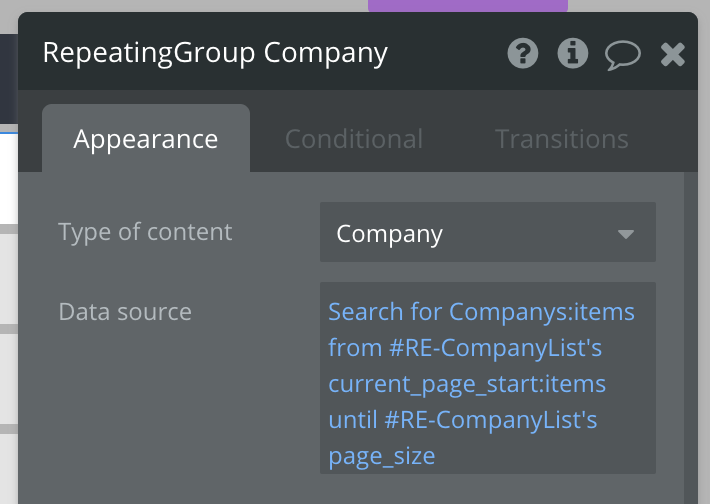This screenshot has width=710, height=504.
Task: Edit the Data source expression box
Action: click(x=488, y=378)
